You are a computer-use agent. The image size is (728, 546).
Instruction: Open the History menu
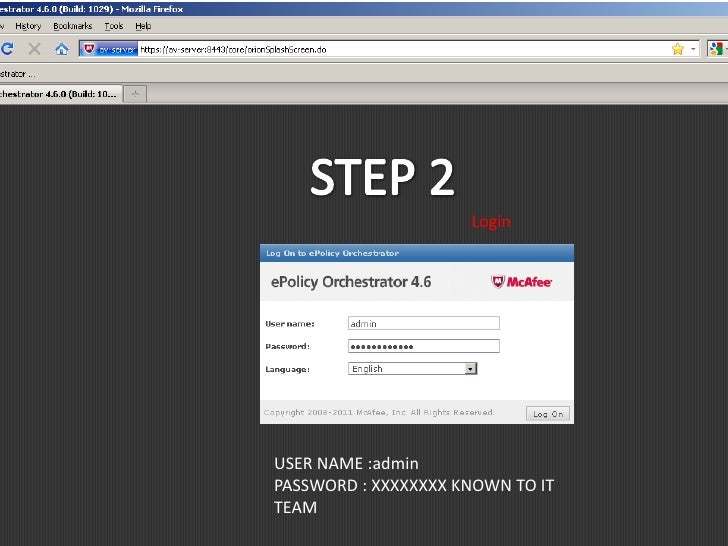(28, 26)
